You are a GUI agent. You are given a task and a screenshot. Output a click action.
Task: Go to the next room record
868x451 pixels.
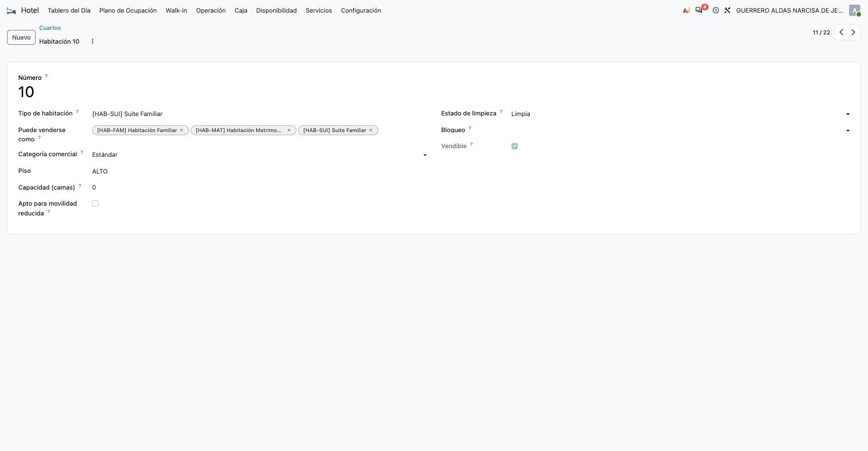pyautogui.click(x=854, y=32)
